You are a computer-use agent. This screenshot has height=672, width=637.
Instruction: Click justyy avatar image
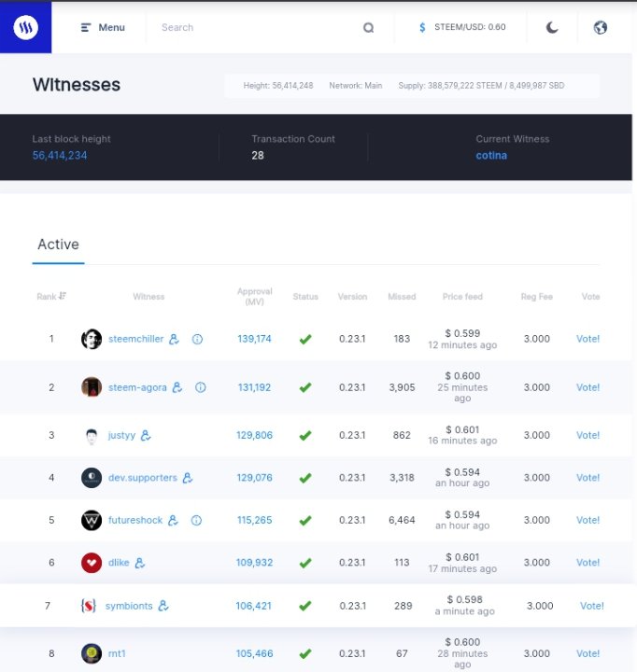[92, 436]
